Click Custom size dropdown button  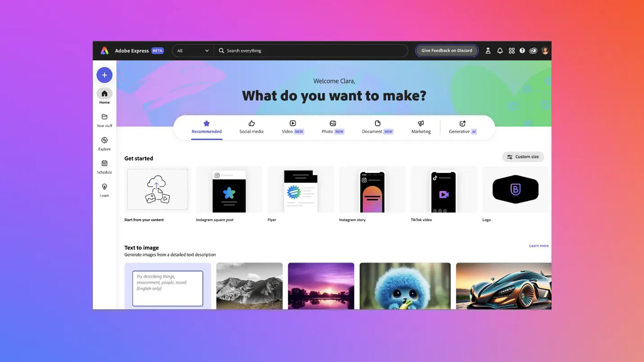(x=523, y=157)
